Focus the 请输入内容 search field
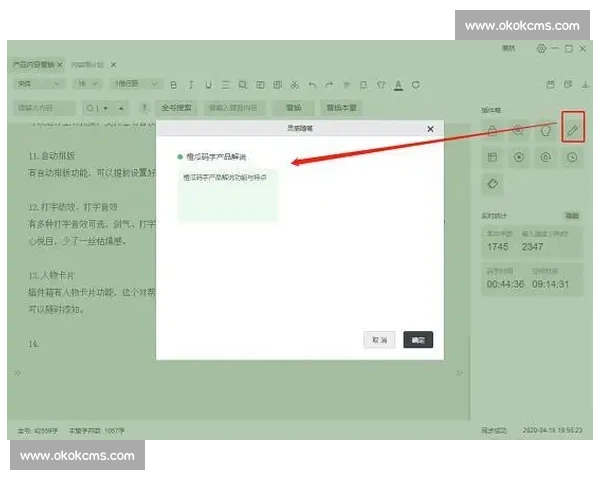The height and width of the screenshot is (480, 600). click(45, 108)
